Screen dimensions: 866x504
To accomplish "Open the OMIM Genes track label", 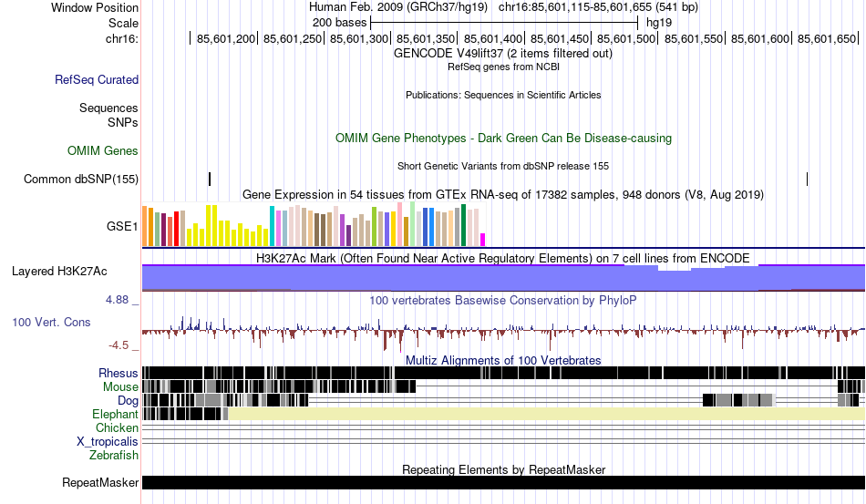I will (x=103, y=150).
